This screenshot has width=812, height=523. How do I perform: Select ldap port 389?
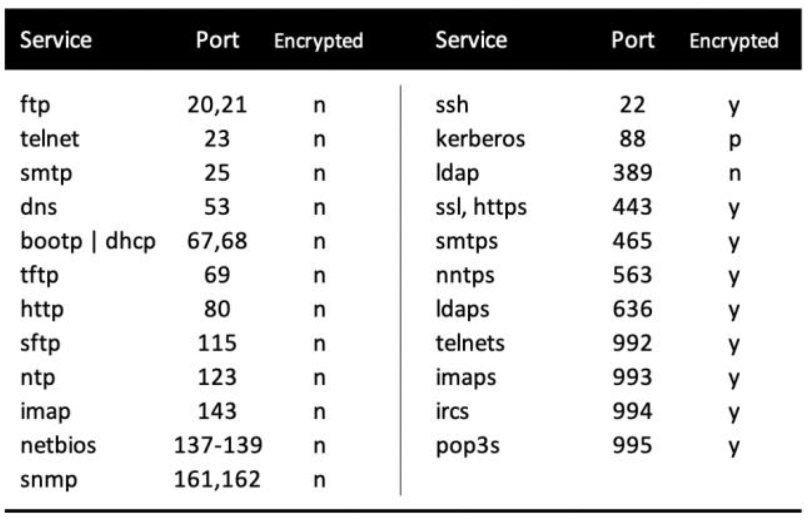[x=632, y=173]
